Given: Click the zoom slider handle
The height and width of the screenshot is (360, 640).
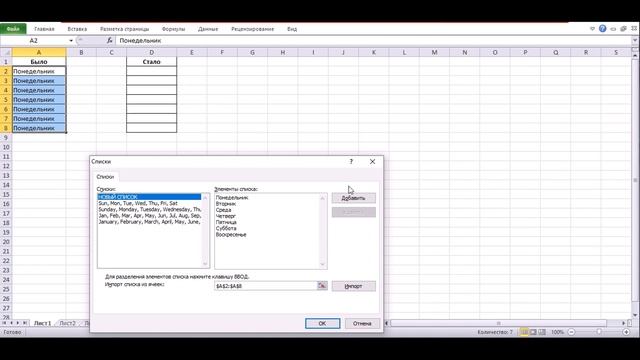Looking at the screenshot, I should pos(599,332).
